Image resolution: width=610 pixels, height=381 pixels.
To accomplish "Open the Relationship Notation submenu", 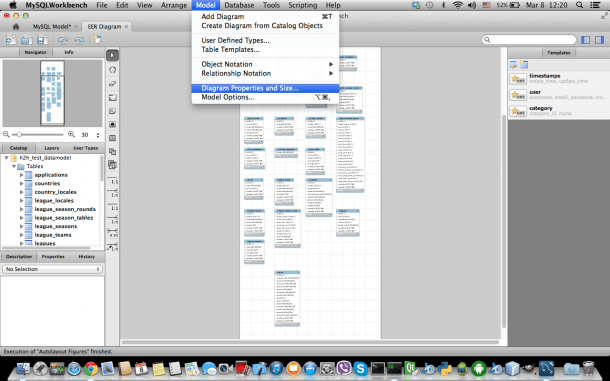I will pyautogui.click(x=265, y=73).
